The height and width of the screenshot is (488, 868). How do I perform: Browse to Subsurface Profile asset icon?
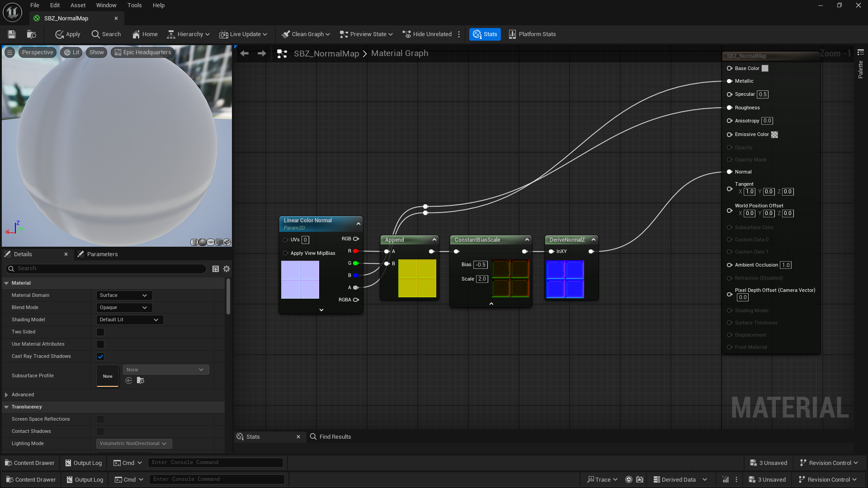[x=141, y=380]
